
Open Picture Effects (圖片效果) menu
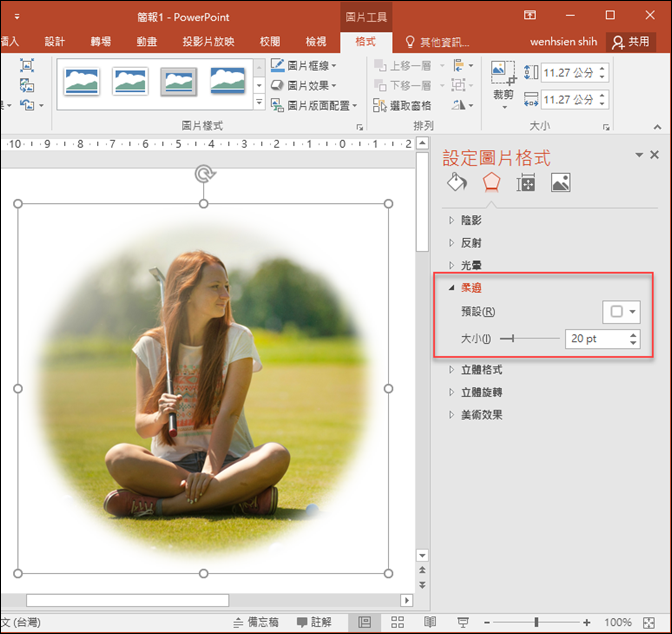click(304, 85)
